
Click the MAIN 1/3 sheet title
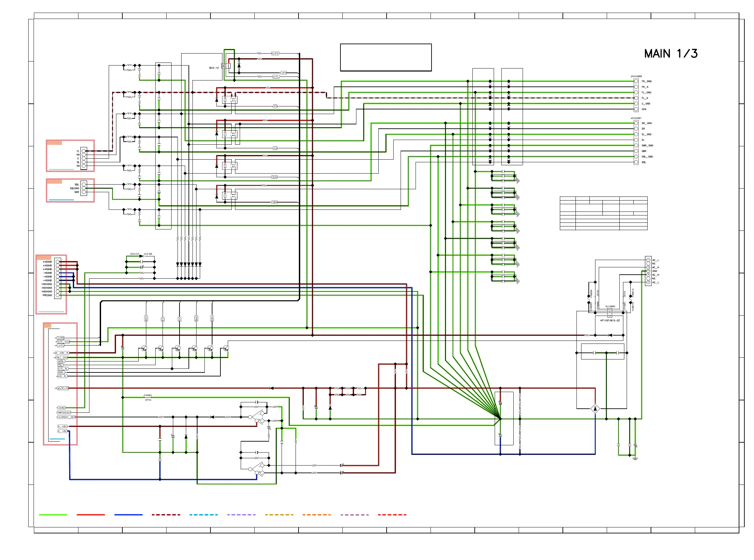pos(670,54)
